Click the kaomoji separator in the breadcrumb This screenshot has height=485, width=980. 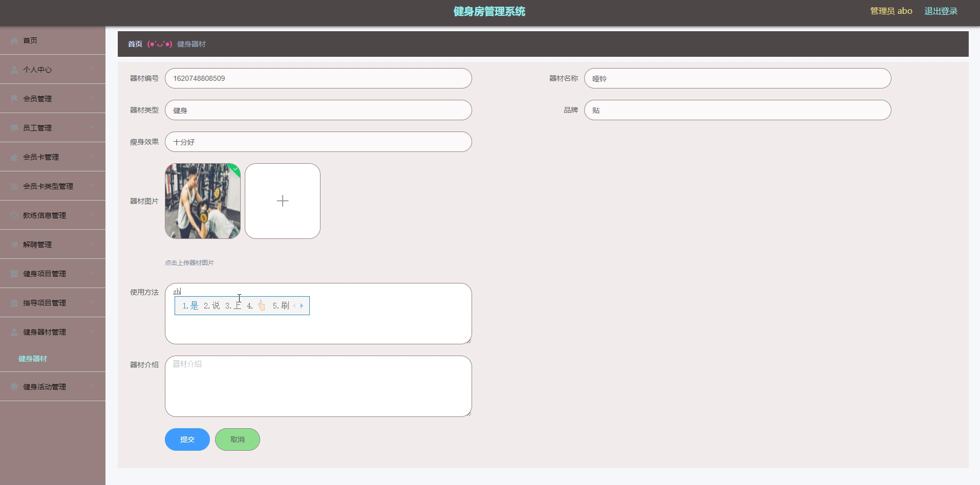point(159,44)
